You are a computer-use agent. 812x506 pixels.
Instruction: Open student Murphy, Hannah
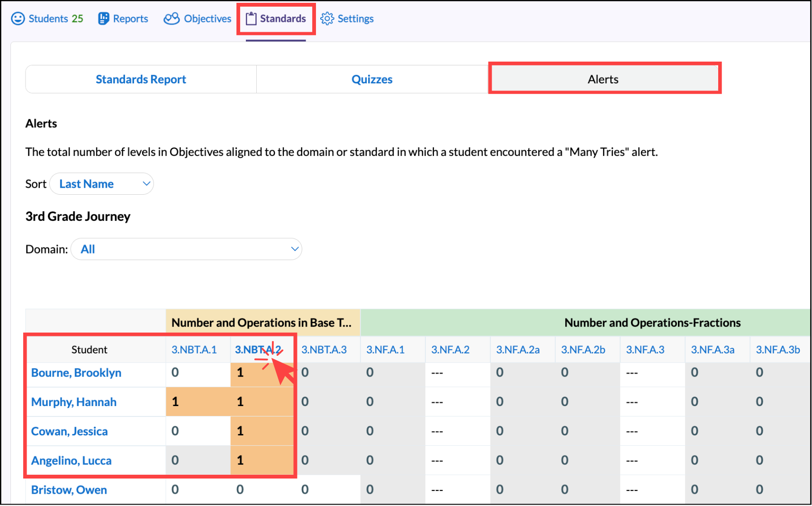74,402
